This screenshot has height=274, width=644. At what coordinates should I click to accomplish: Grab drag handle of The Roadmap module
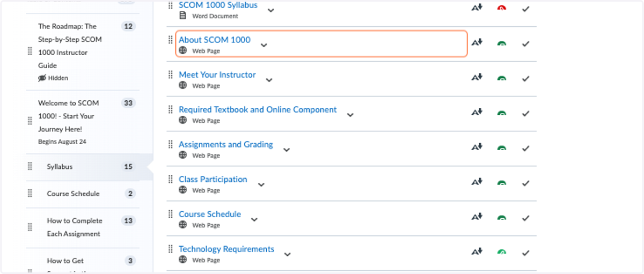30,51
